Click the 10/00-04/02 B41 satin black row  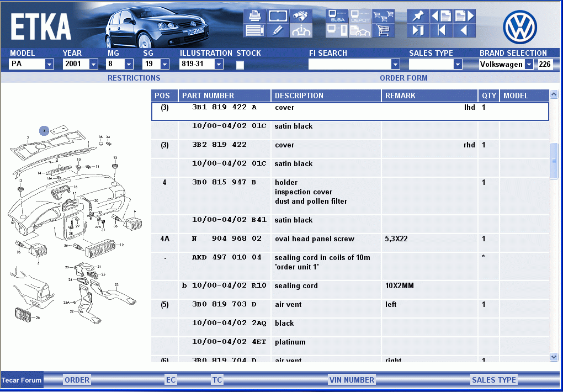350,224
